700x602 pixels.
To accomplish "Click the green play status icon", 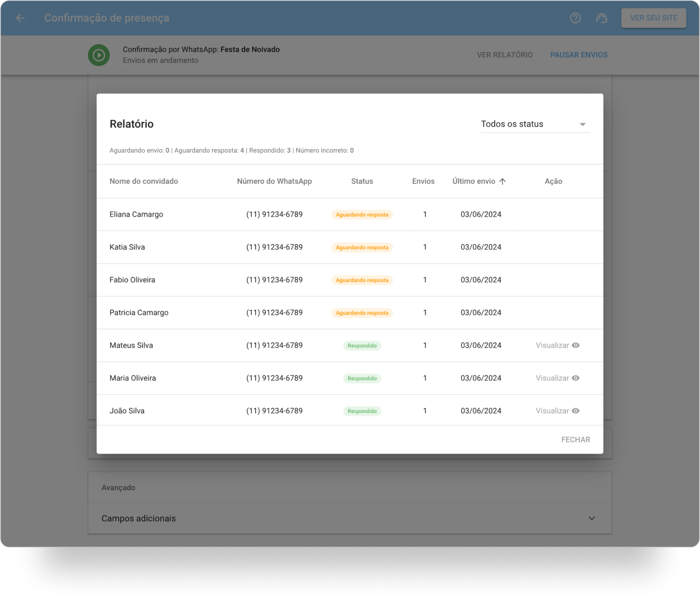I will coord(99,55).
